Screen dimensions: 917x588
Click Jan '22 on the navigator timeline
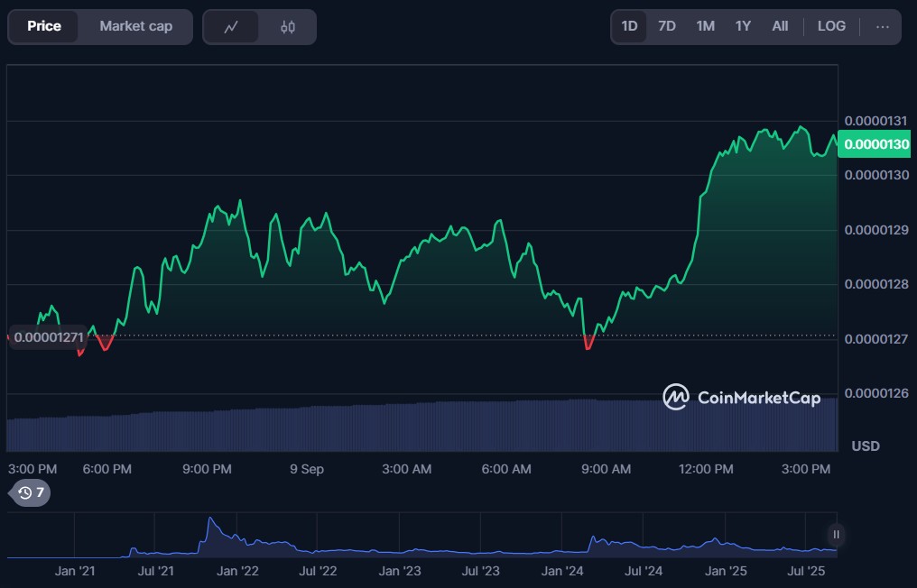point(237,571)
